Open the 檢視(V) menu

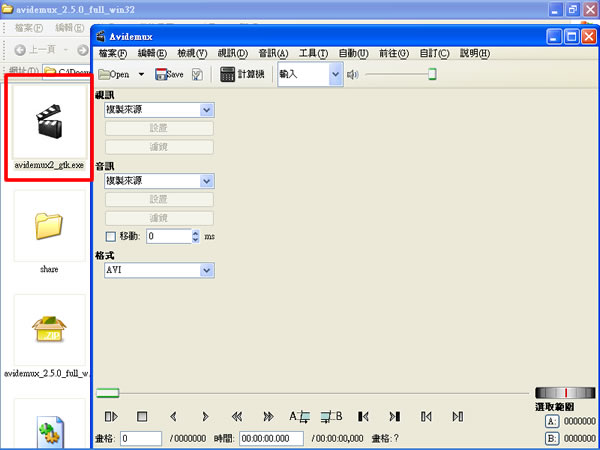click(192, 53)
